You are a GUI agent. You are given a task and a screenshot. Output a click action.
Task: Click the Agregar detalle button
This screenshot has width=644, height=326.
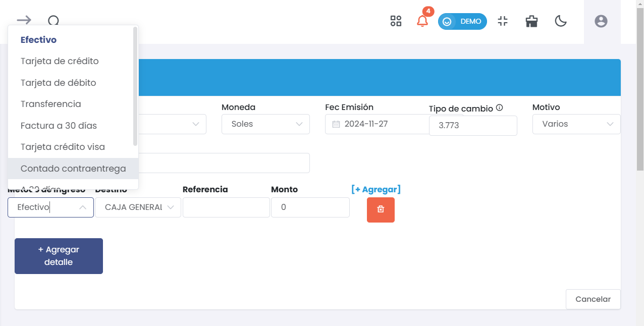pyautogui.click(x=59, y=256)
